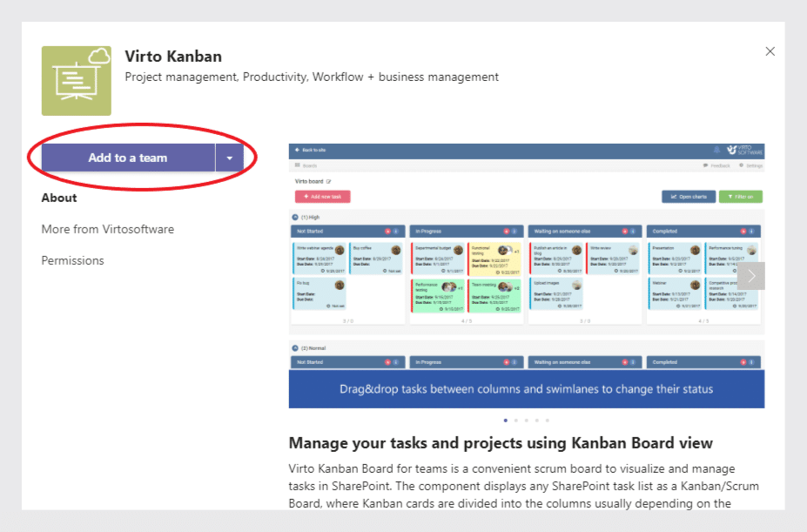Viewport: 807px width, 532px height.
Task: Open More from Virtosoftware
Action: 108,229
